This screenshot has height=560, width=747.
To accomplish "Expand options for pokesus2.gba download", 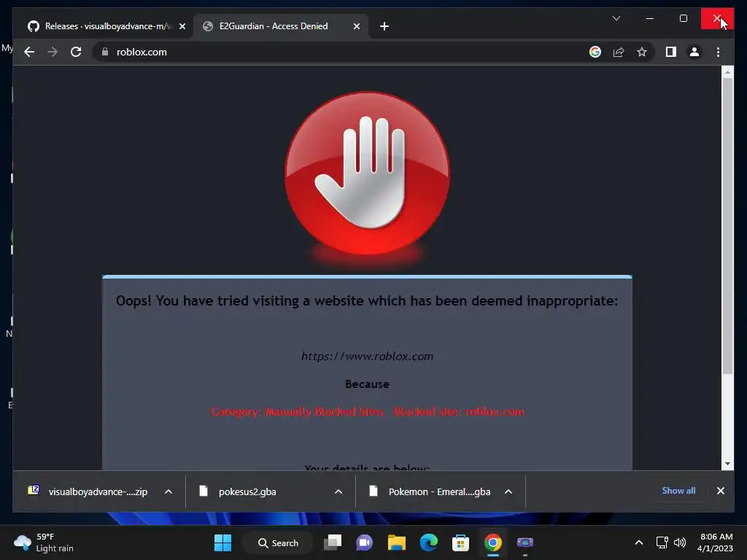I will click(338, 491).
